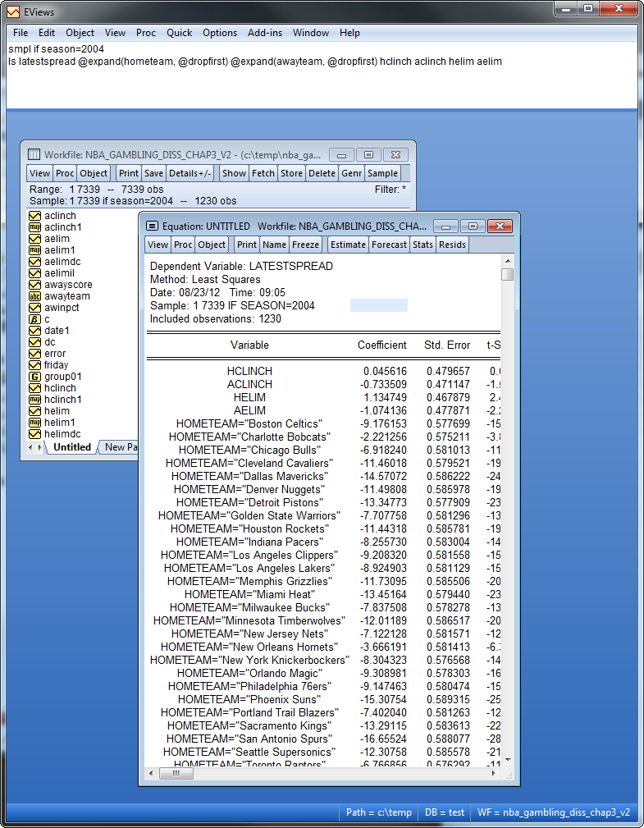Image resolution: width=644 pixels, height=828 pixels.
Task: Click the equation output scroll-down arrow
Action: coord(507,759)
